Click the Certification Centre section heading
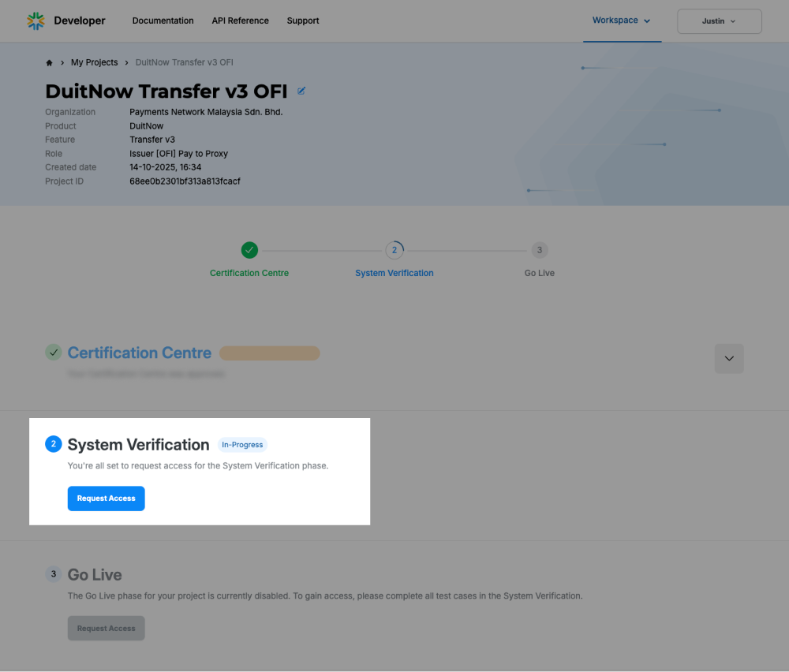This screenshot has height=672, width=789. coord(140,353)
